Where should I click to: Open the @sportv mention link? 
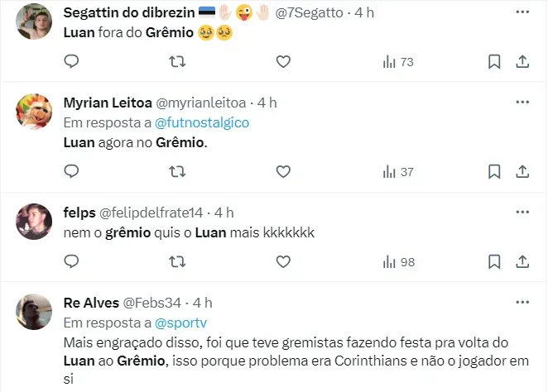(178, 323)
